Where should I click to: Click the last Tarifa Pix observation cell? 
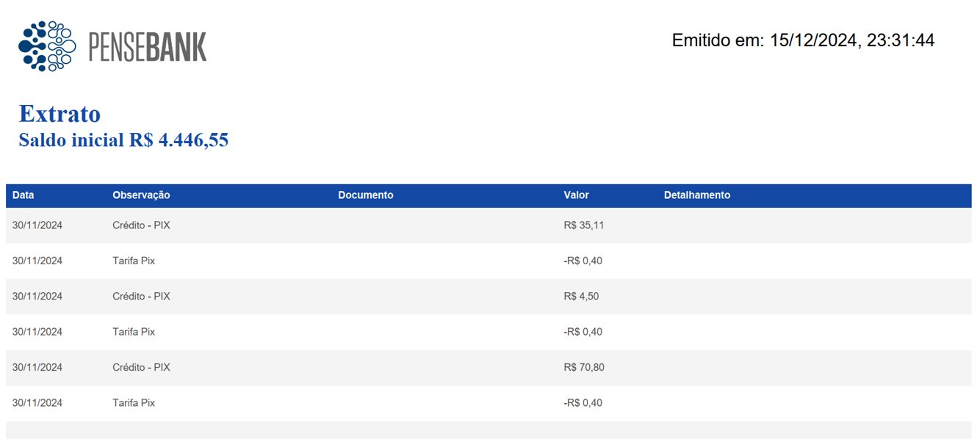tap(134, 403)
